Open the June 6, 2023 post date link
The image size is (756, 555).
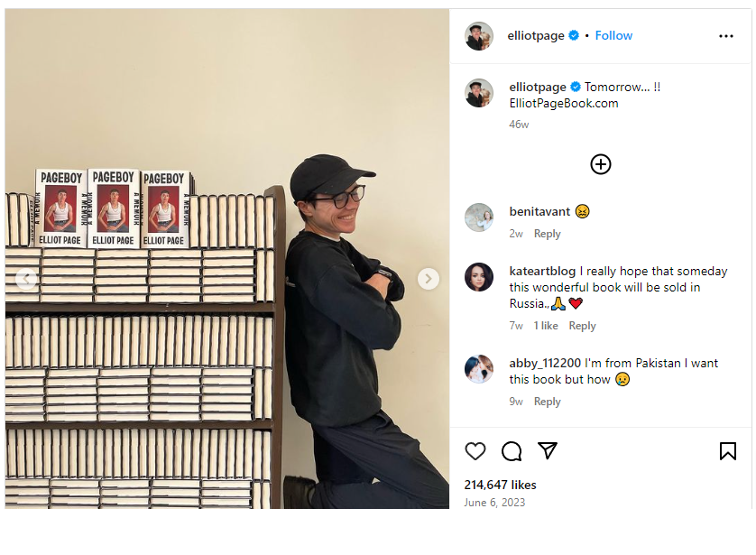point(494,503)
